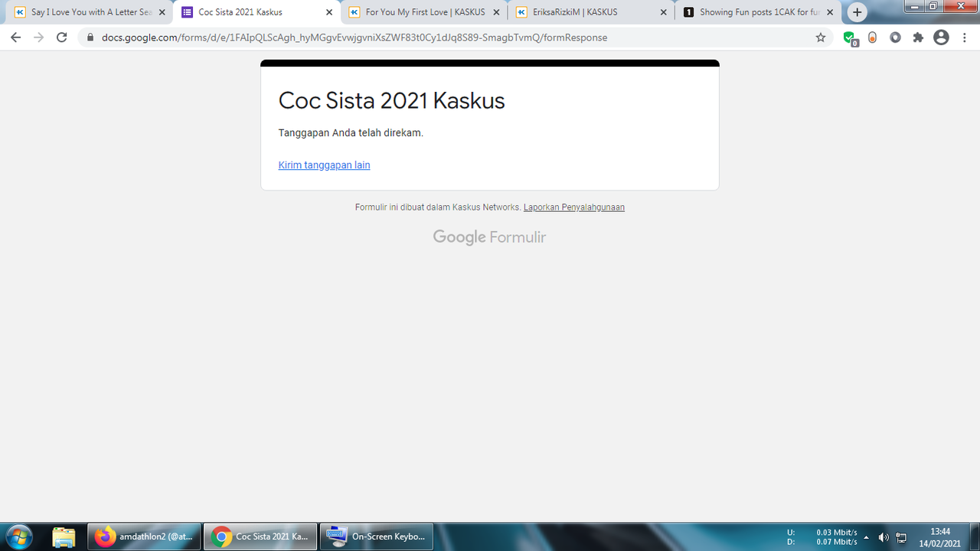Open the Extensions puzzle-piece menu
The width and height of the screenshot is (980, 551).
coord(918,37)
